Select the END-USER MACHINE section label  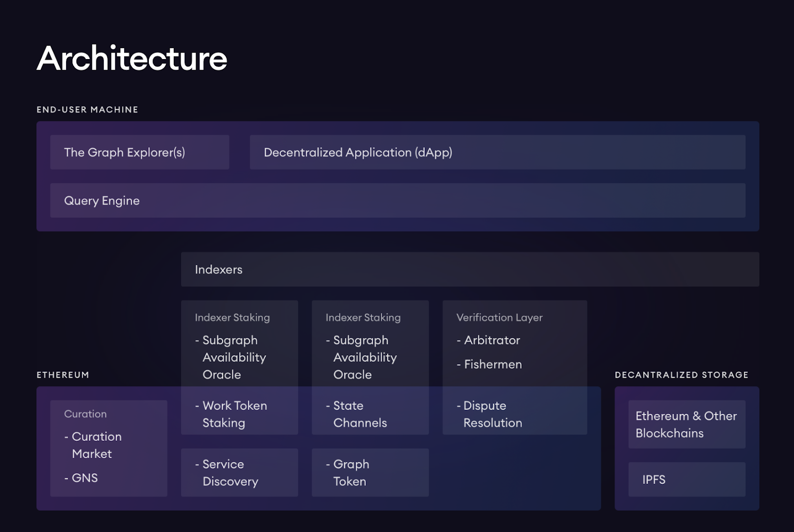click(87, 110)
